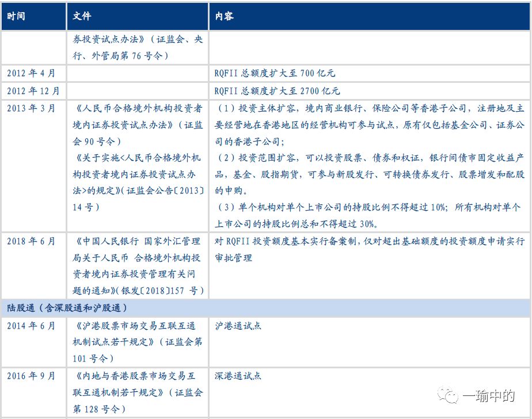Click the text RQFII 总额度扩大至 2700 亿元
Viewport: 532px width, 419px height.
277,90
